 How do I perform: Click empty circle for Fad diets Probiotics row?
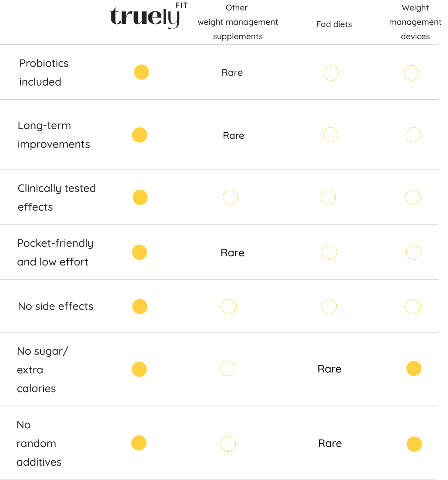(331, 73)
